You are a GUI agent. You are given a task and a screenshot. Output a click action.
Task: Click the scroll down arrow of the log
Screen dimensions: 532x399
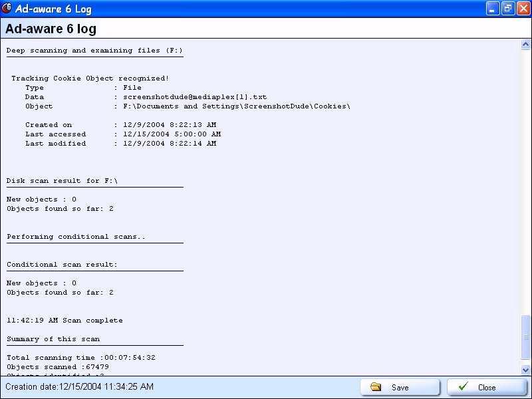525,370
